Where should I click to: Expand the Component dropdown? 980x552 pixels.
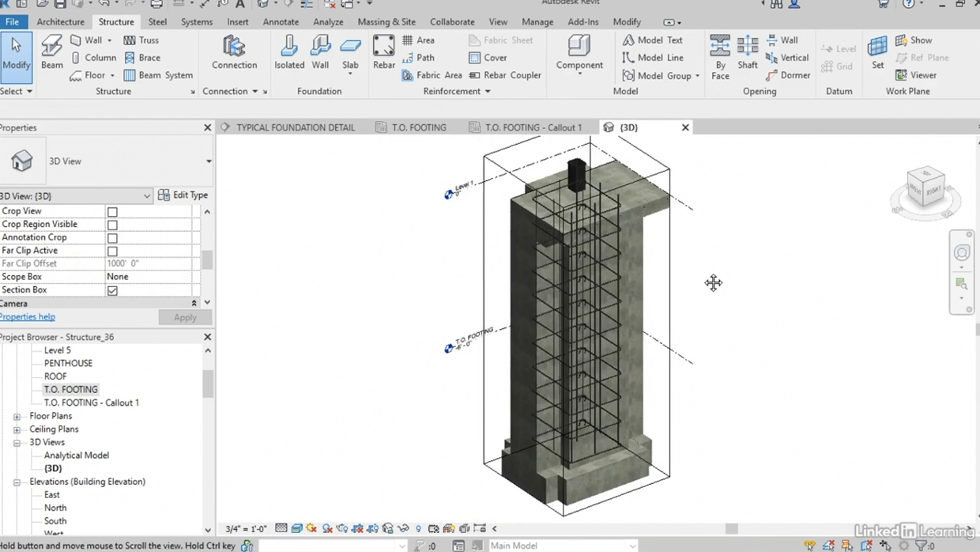coord(579,75)
